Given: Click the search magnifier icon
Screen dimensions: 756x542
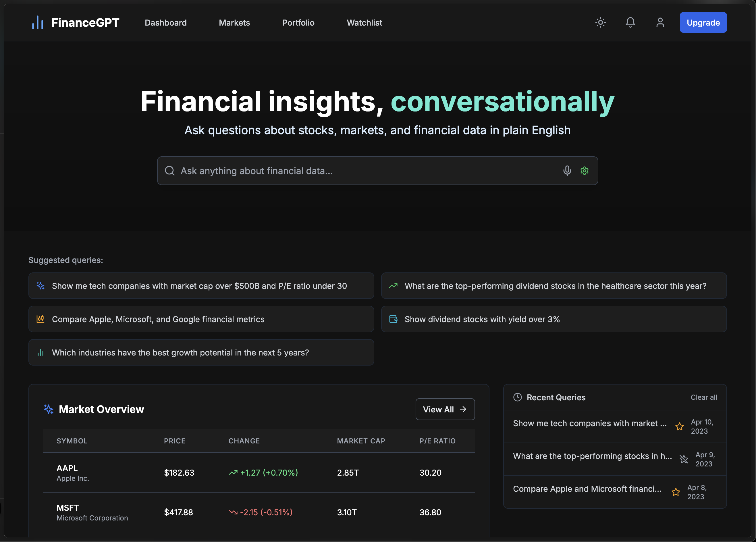Looking at the screenshot, I should point(170,171).
